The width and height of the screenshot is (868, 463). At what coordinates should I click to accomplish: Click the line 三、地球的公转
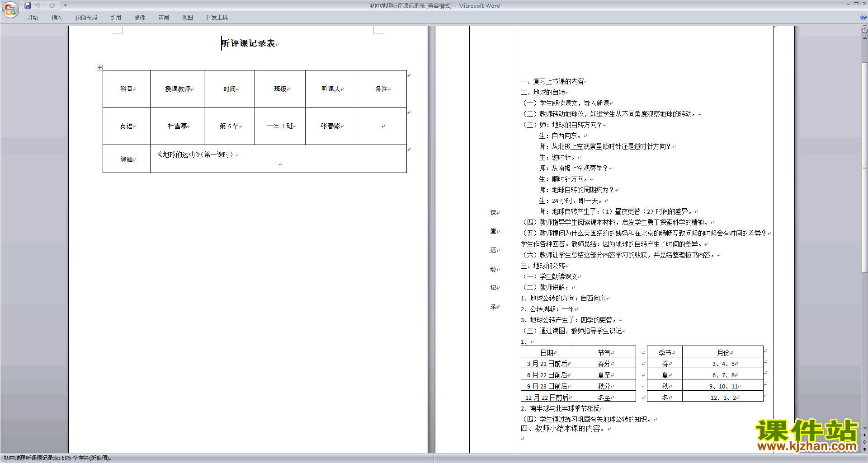click(542, 266)
